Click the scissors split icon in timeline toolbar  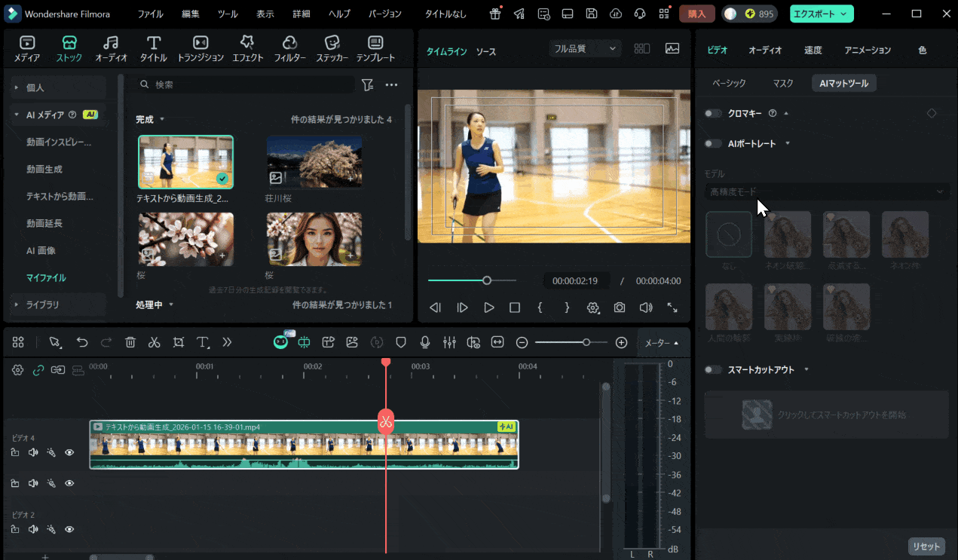click(x=155, y=342)
